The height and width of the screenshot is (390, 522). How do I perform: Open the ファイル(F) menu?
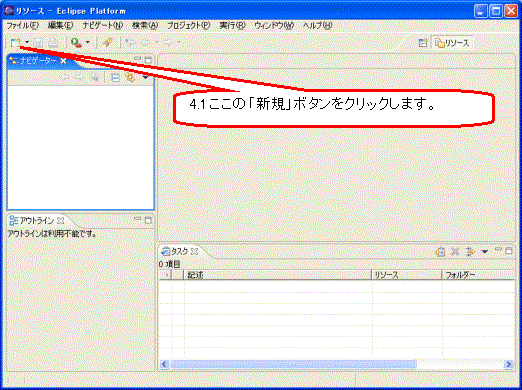click(22, 25)
